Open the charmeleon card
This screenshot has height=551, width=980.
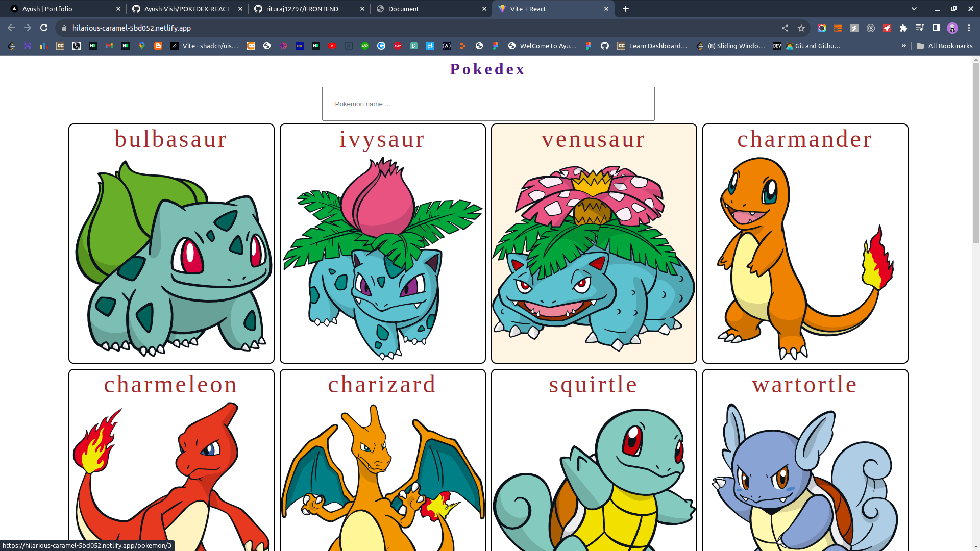171,460
